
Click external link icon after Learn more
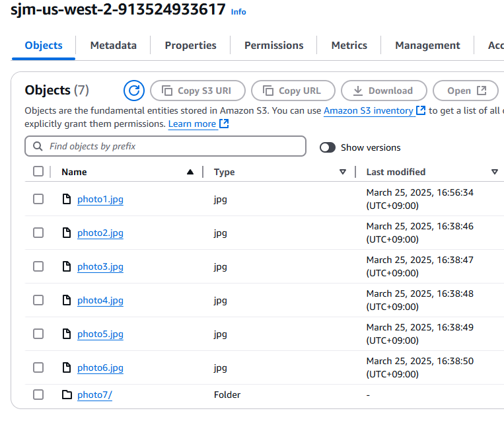pos(224,124)
